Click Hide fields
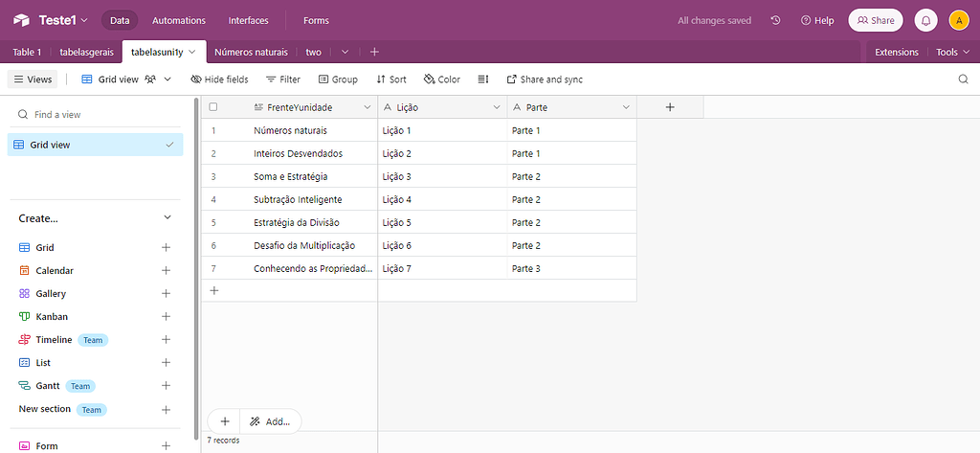 tap(219, 79)
